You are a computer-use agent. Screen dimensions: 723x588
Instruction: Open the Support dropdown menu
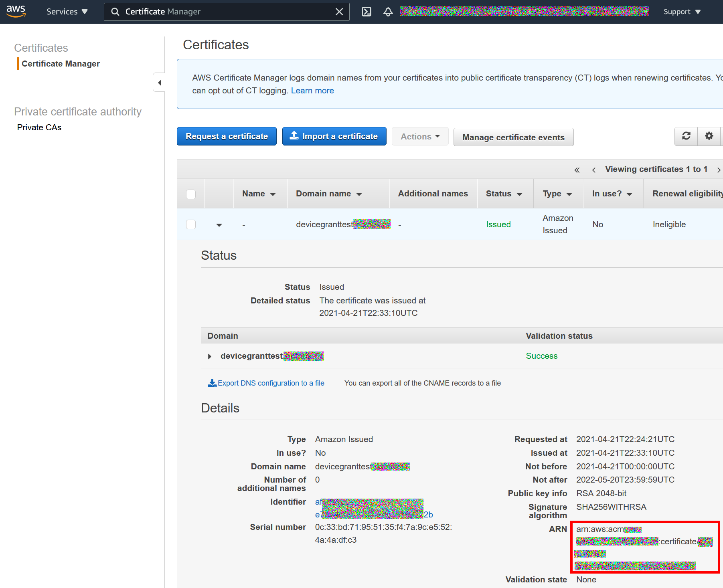[x=682, y=12]
